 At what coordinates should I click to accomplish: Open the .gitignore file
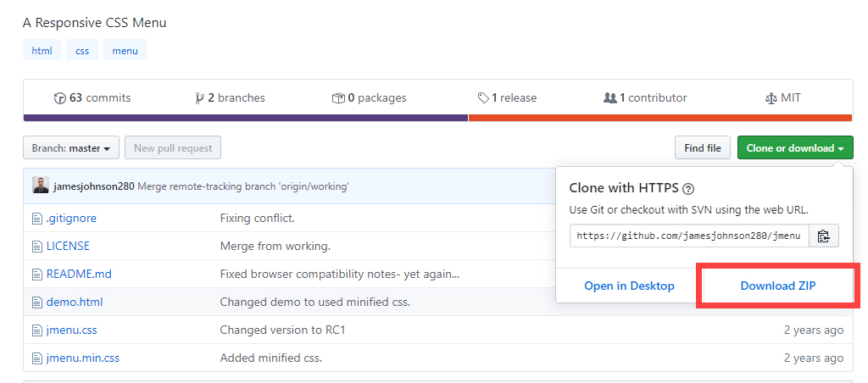coord(71,218)
